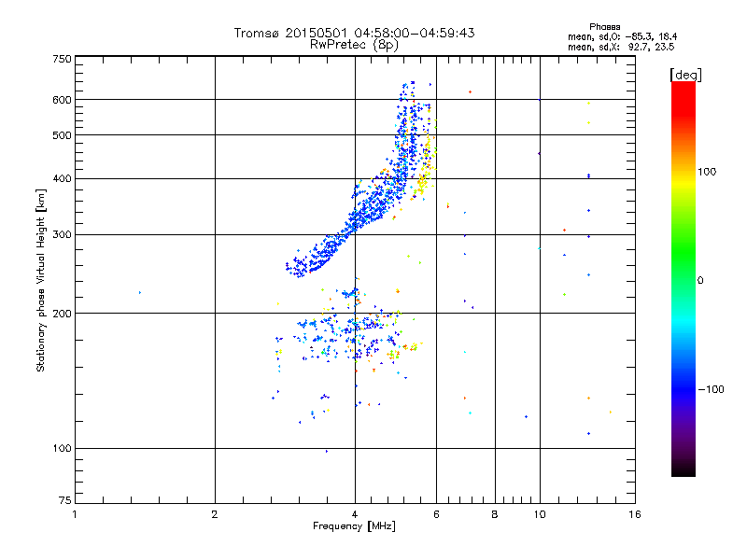Click the y-axis tick label '400'

point(63,178)
